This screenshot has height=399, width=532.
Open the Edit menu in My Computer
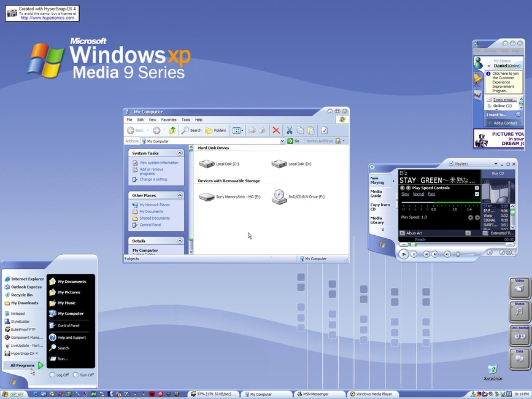[140, 120]
